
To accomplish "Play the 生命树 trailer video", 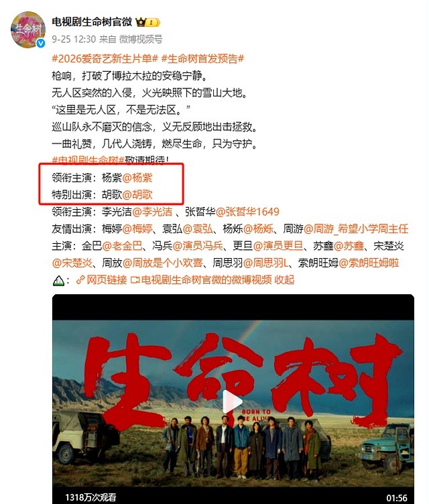I will (x=233, y=401).
